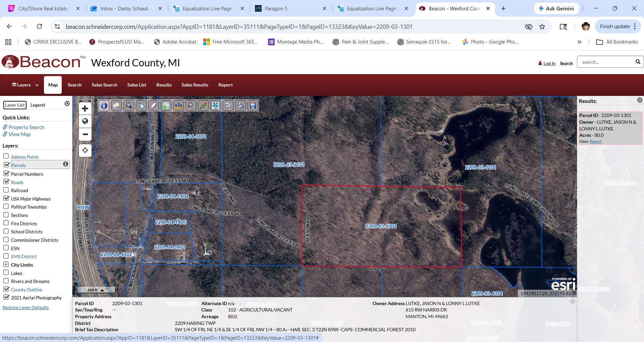Open the parcel Report link in Results
Image resolution: width=644 pixels, height=342 pixels.
point(595,141)
